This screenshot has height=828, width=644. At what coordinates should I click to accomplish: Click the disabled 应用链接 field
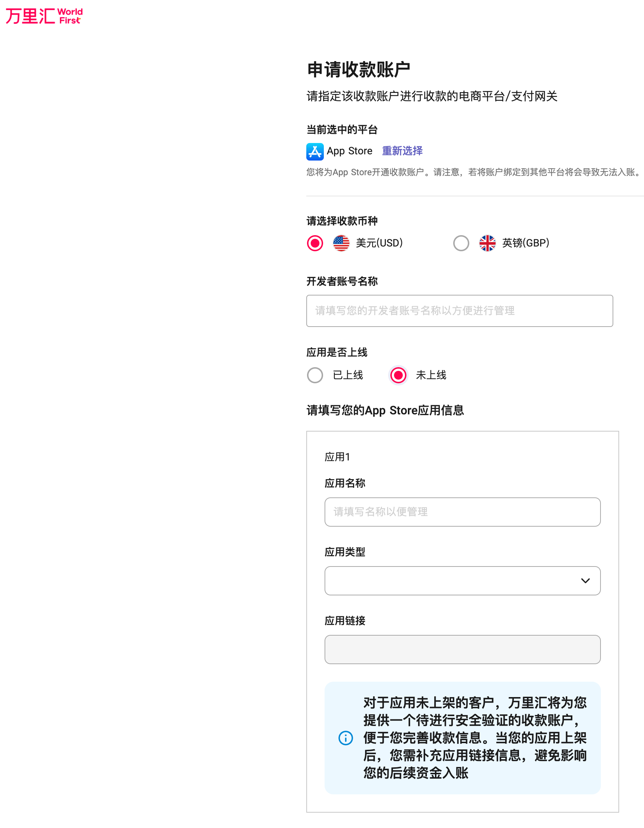(462, 649)
